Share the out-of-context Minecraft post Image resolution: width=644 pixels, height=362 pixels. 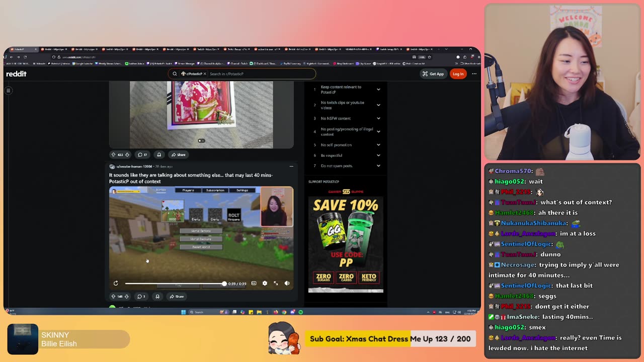[177, 296]
